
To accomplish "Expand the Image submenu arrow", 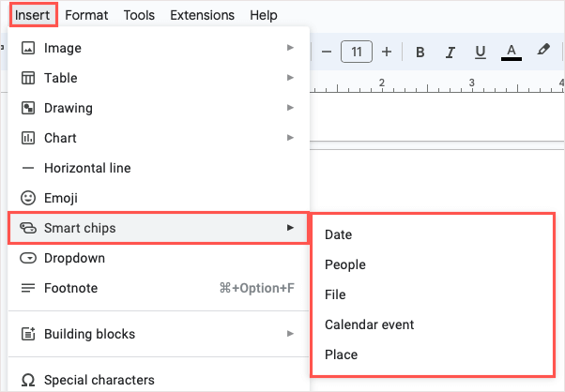I will [290, 48].
